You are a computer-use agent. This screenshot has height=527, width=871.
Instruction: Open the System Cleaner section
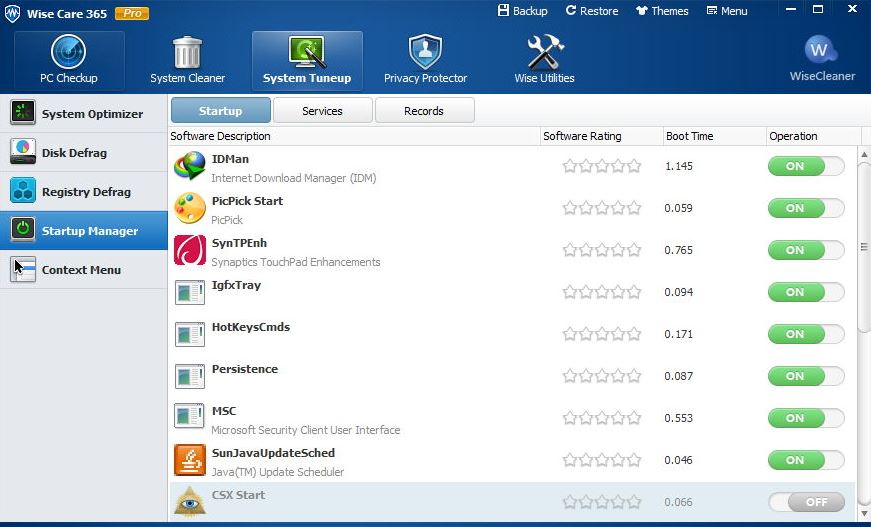click(x=188, y=61)
